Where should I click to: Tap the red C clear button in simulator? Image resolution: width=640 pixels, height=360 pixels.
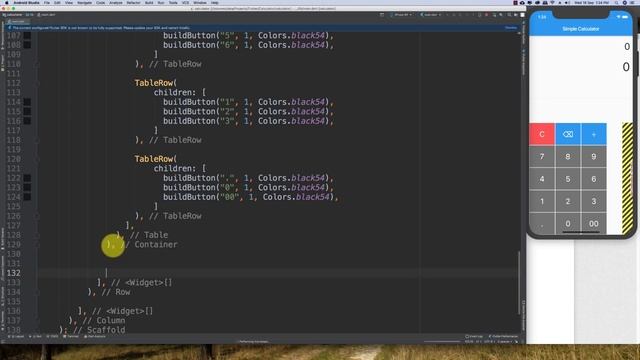click(x=542, y=134)
